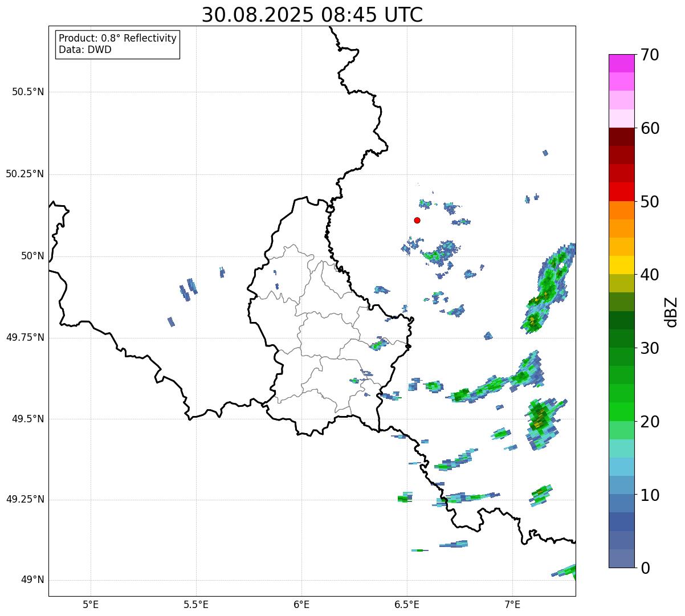Viewport: 685px width, 616px height.
Task: Click the "dBZ" colorbar label
Action: click(671, 311)
